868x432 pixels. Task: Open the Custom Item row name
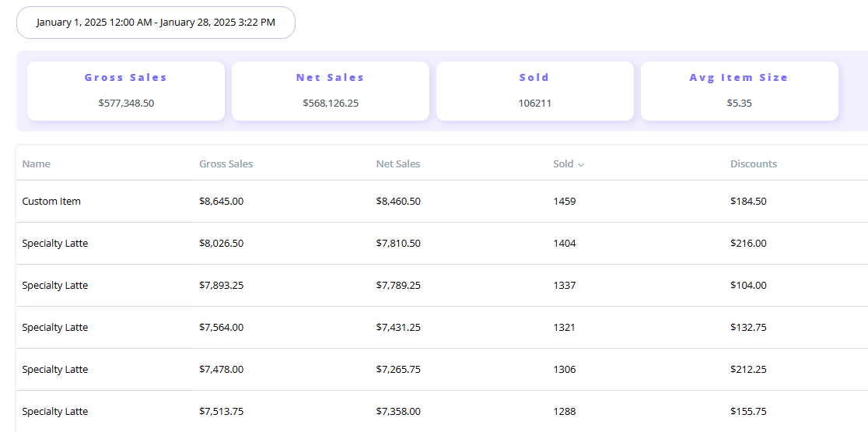click(51, 202)
